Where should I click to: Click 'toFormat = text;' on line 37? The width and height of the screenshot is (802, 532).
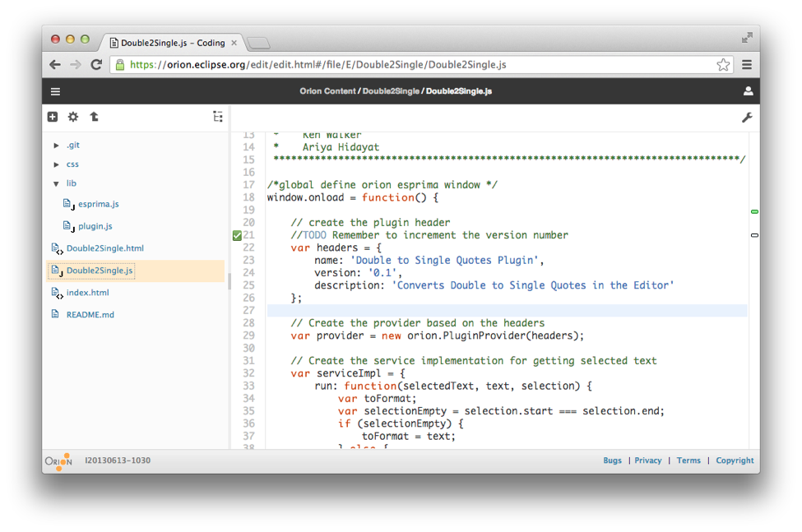click(x=408, y=437)
